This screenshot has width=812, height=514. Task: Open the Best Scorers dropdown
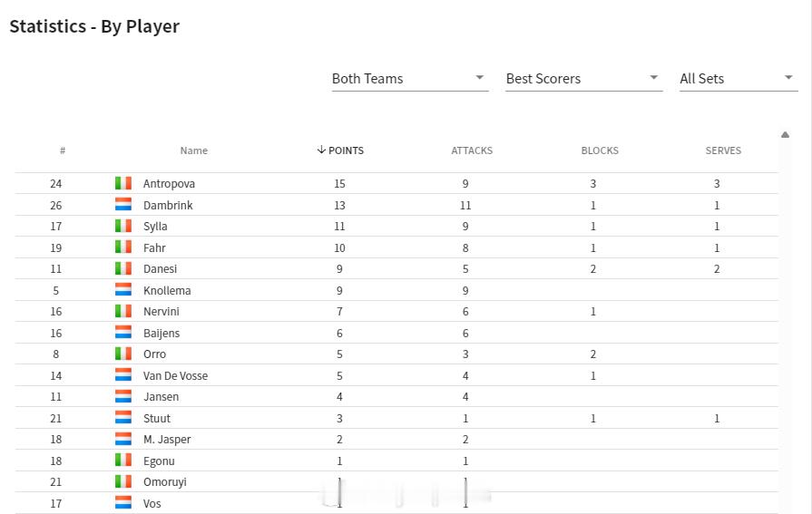click(x=583, y=79)
